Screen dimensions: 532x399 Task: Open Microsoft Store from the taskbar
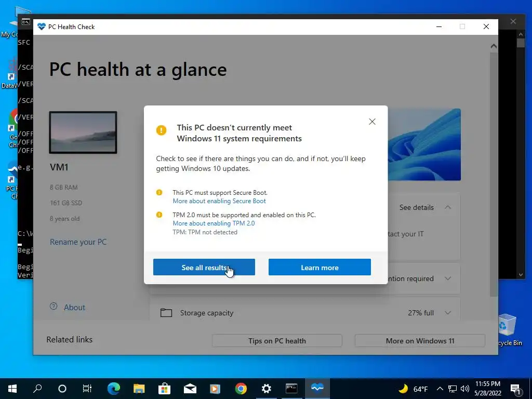[x=164, y=389]
